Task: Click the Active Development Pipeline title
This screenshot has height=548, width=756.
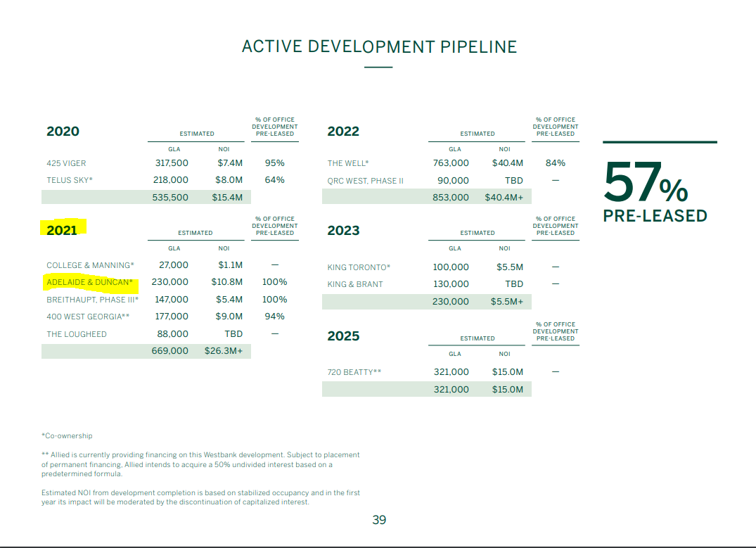Action: tap(379, 47)
